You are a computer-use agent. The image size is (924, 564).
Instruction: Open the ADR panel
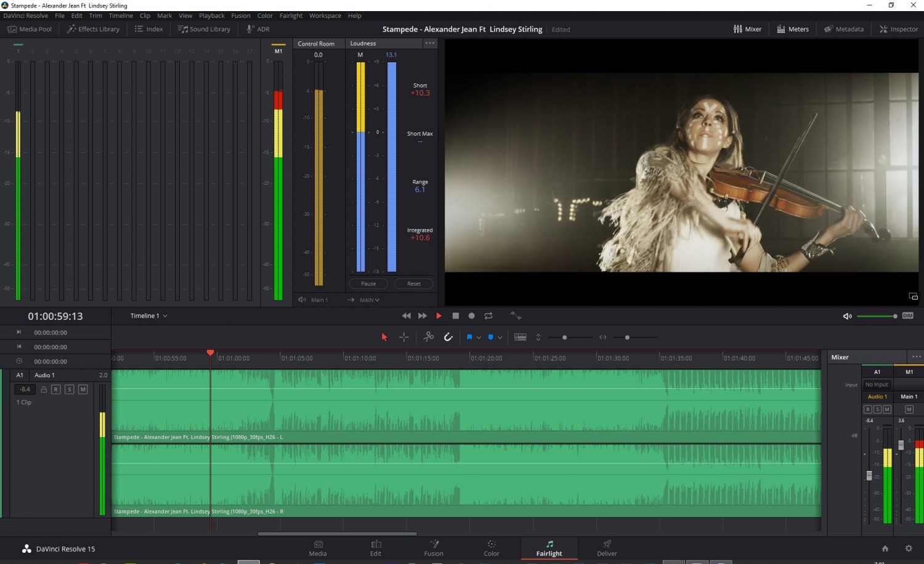[258, 29]
